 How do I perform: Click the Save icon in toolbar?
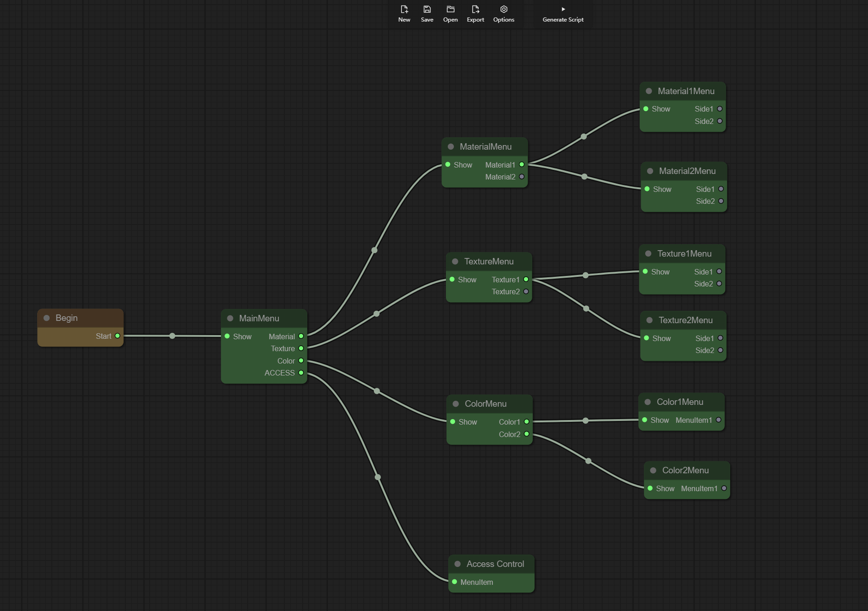(427, 10)
